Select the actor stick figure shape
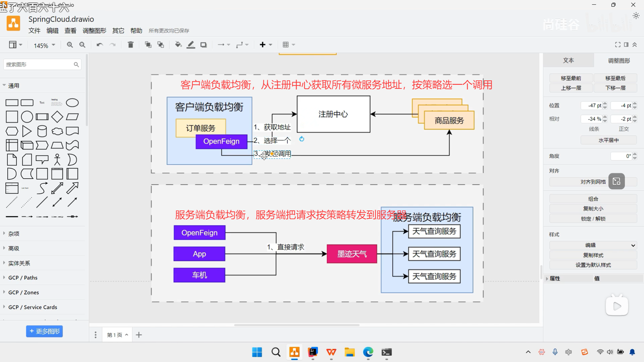Viewport: 644px width, 362px height. (x=57, y=160)
